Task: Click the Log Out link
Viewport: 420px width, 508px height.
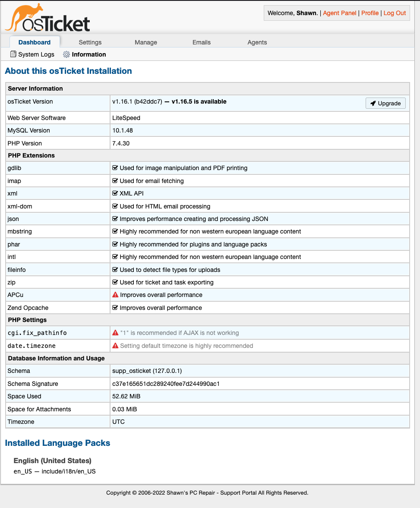Action: tap(395, 13)
